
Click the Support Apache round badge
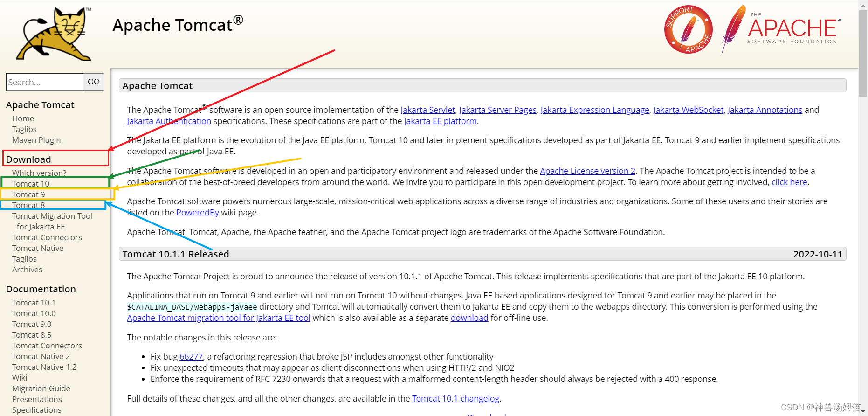pyautogui.click(x=689, y=29)
